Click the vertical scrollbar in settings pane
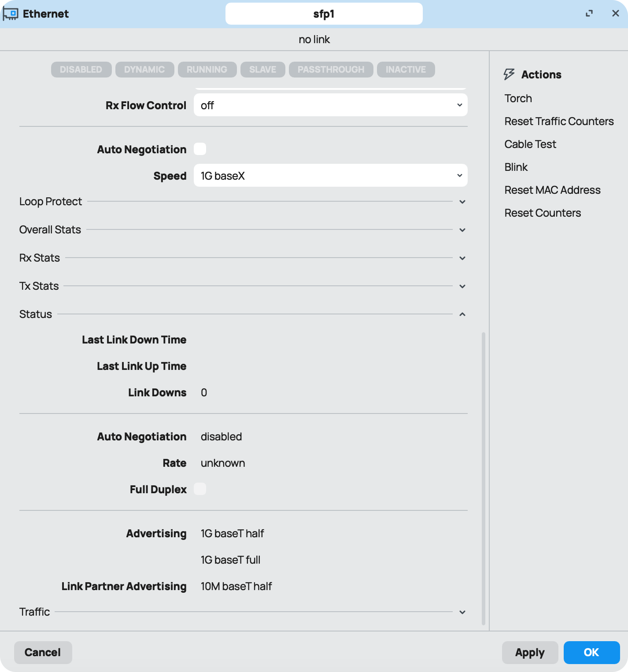 point(483,478)
